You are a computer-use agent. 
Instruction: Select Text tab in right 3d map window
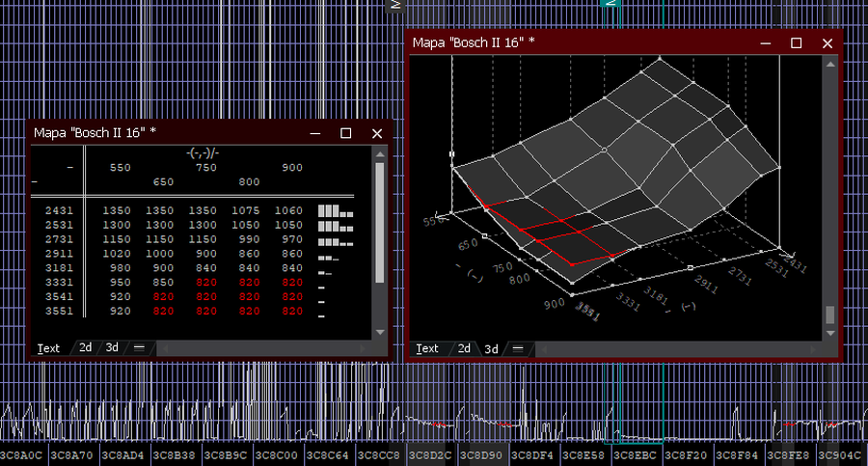427,348
